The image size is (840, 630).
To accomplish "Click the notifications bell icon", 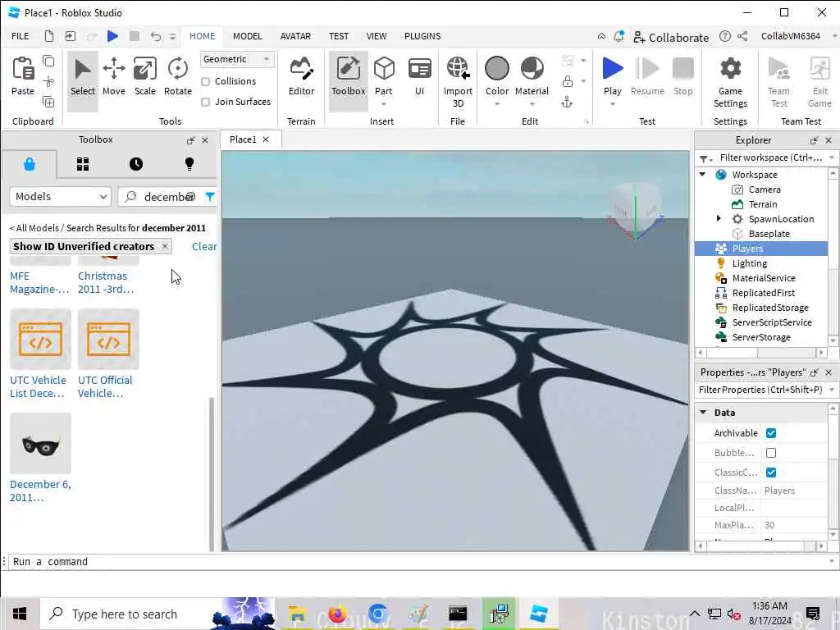I will click(x=619, y=36).
